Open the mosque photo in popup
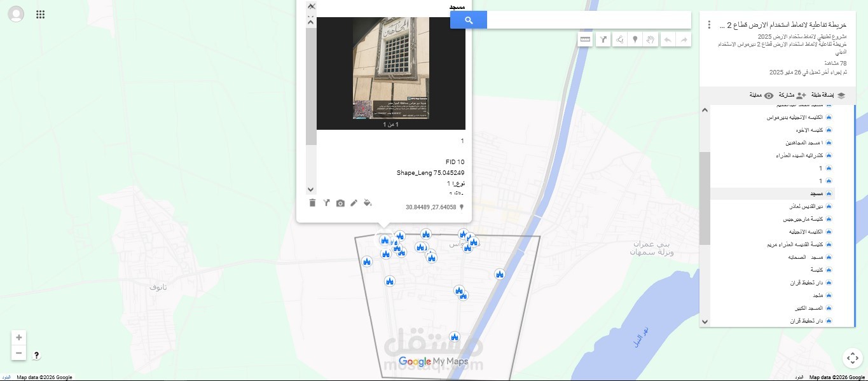Screen dimensions: 868x381 tap(391, 68)
